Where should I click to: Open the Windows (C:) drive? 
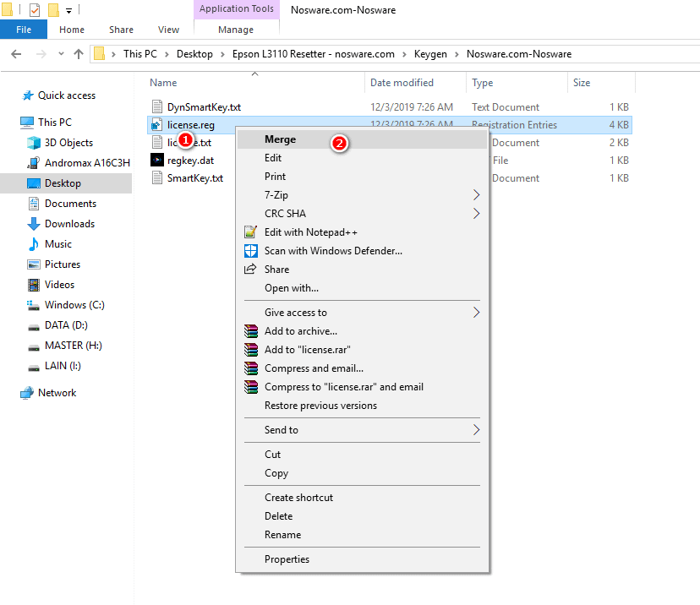click(x=74, y=305)
